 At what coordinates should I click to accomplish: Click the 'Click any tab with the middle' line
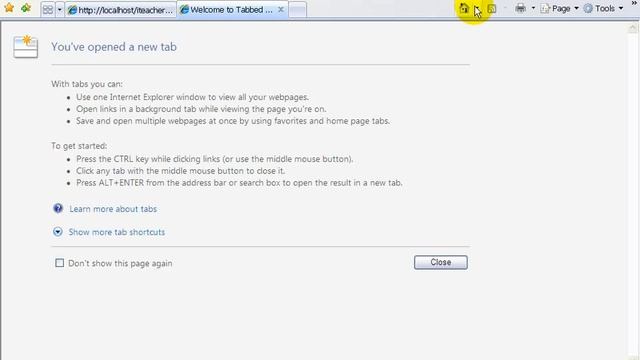[180, 171]
